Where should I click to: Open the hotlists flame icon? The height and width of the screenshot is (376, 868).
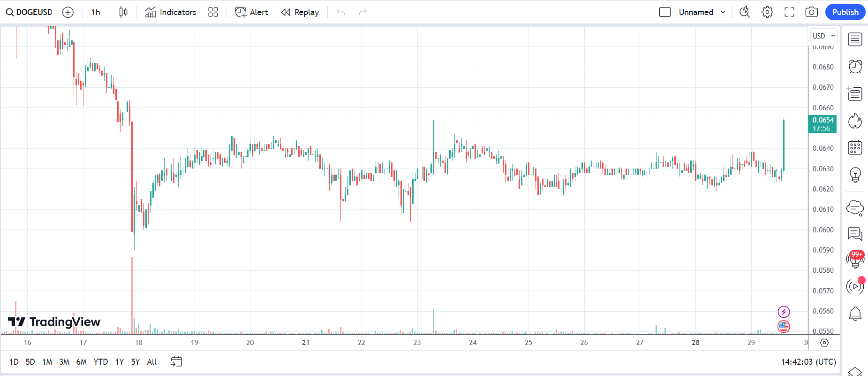pos(855,121)
